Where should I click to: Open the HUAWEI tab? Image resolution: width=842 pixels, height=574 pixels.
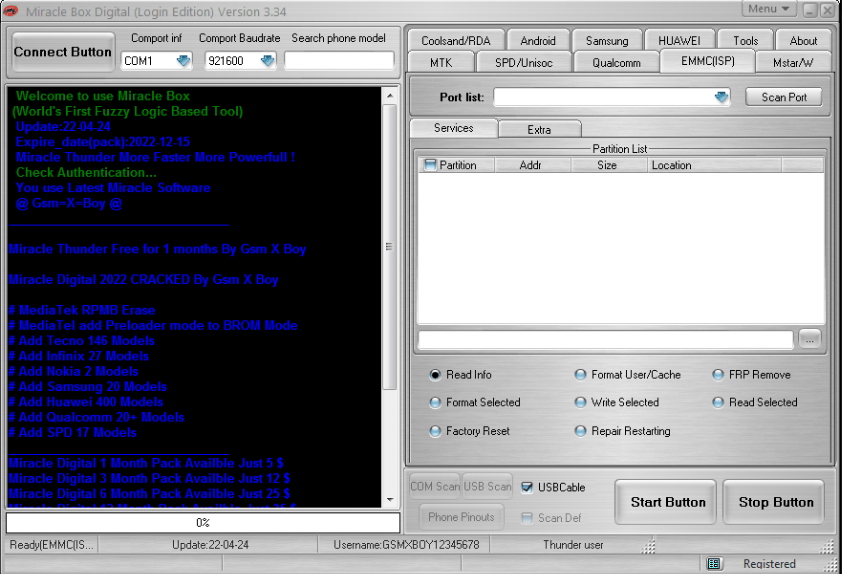pyautogui.click(x=679, y=40)
